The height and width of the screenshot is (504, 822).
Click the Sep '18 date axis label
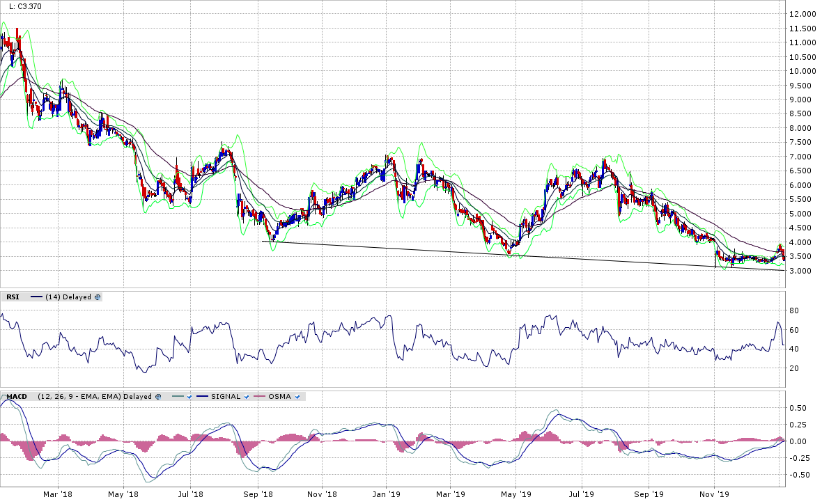pyautogui.click(x=257, y=494)
